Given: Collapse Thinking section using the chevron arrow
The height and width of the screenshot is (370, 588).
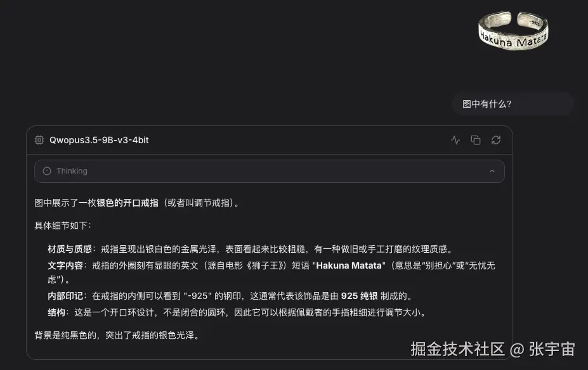Looking at the screenshot, I should click(x=492, y=171).
